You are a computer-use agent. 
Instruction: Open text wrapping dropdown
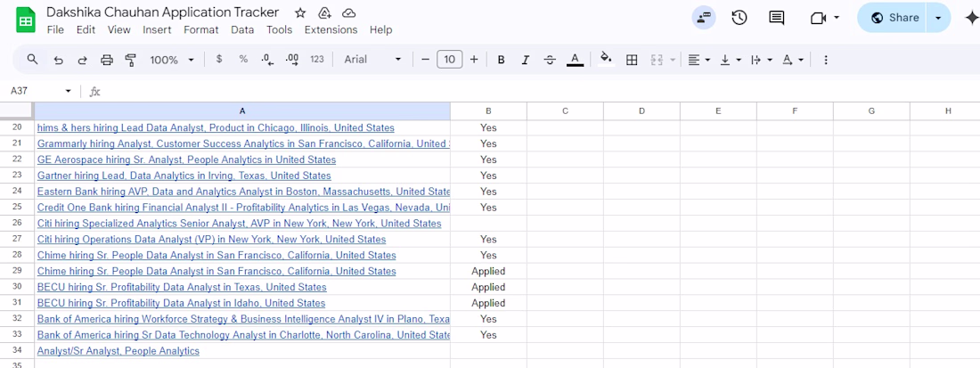pos(761,60)
